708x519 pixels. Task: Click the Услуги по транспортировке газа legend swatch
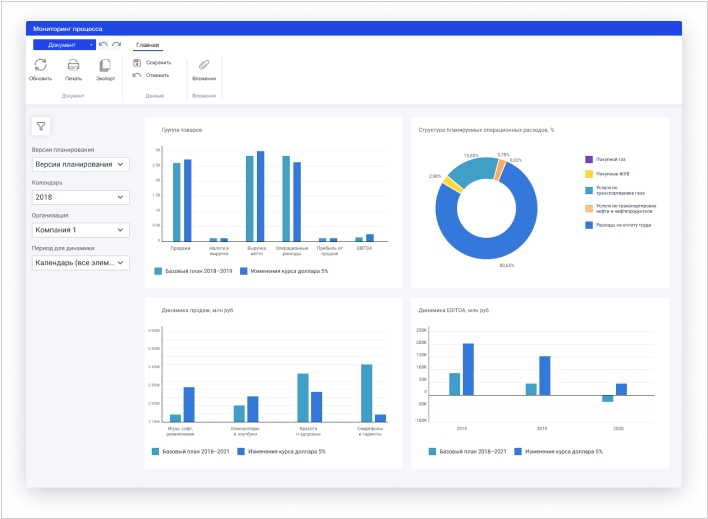click(x=589, y=191)
